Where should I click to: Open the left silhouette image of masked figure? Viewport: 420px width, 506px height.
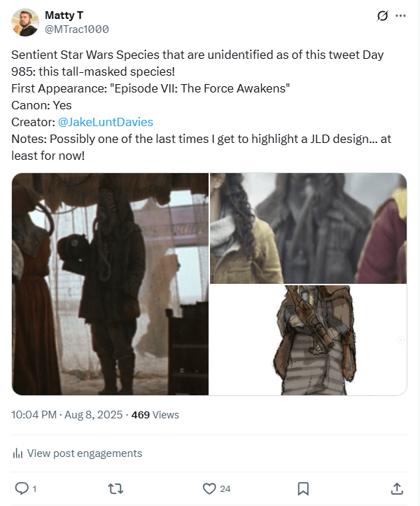point(110,284)
